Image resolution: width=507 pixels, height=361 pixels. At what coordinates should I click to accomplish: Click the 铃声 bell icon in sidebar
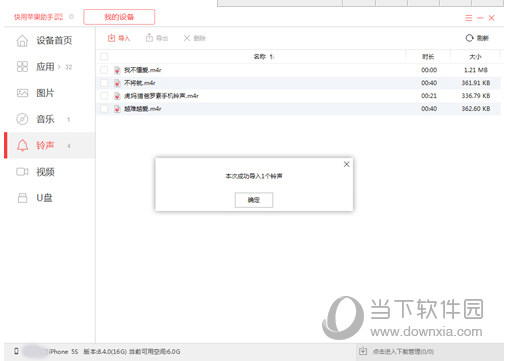(x=22, y=145)
